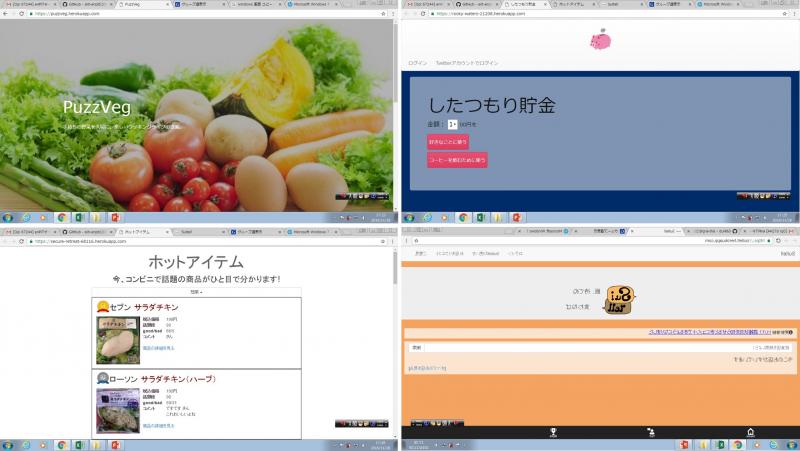Click PowerPoint icon in top-left window taskbar
This screenshot has height=451, width=800.
(x=116, y=217)
